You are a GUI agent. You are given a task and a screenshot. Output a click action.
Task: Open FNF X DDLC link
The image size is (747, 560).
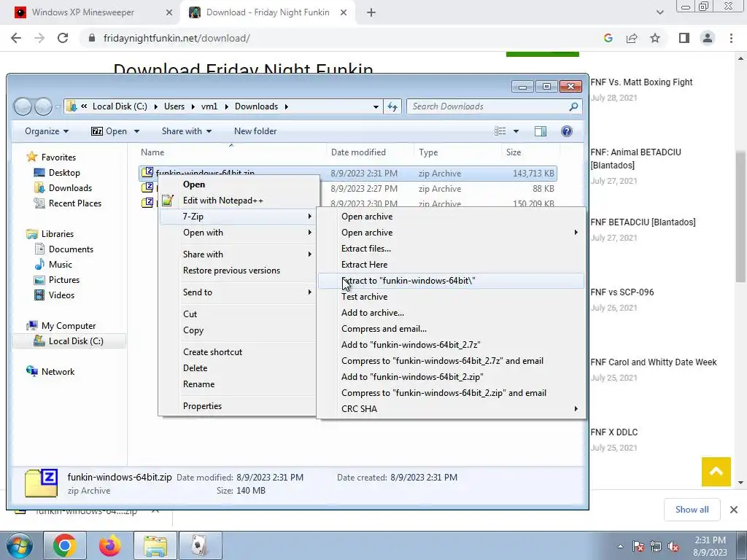(614, 432)
